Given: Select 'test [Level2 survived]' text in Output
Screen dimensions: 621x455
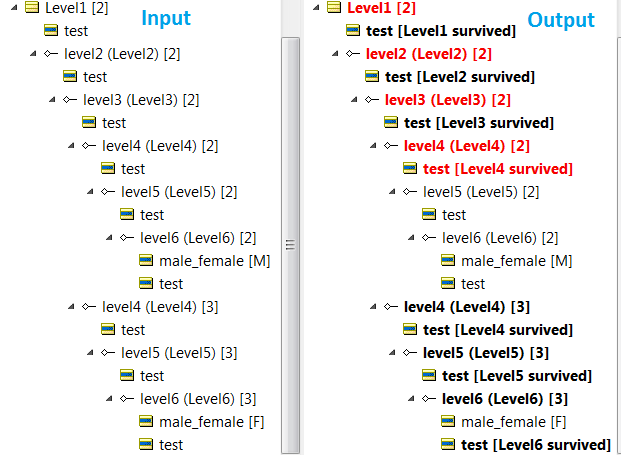Looking at the screenshot, I should coord(460,77).
